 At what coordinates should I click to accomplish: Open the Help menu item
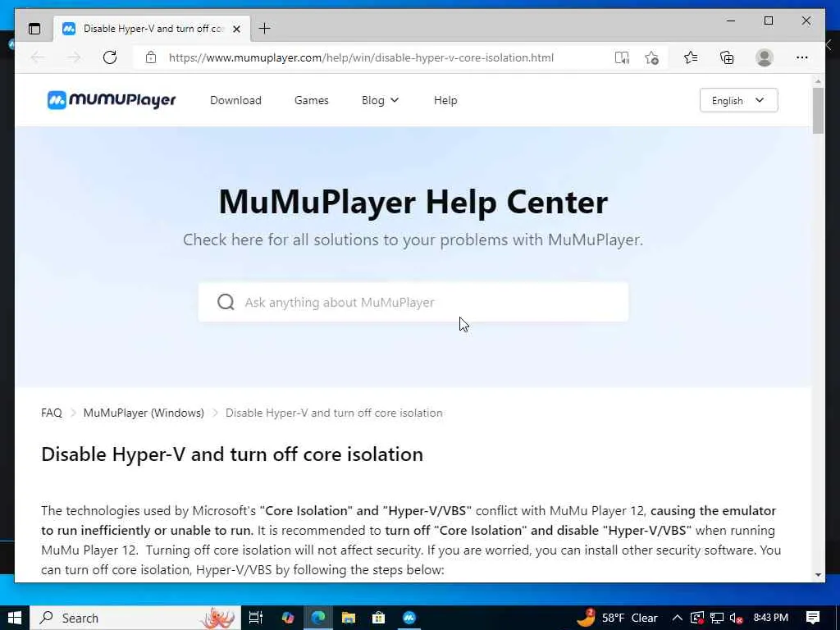[x=445, y=100]
